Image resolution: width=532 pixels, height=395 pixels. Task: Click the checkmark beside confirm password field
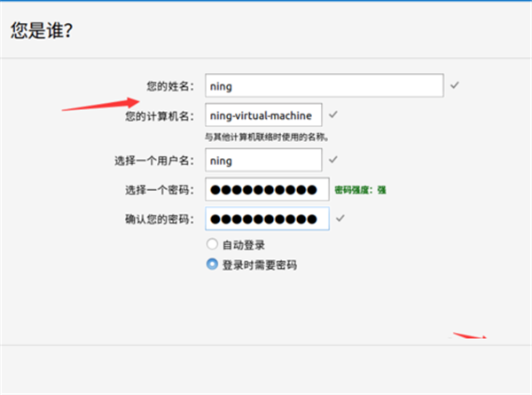click(x=340, y=218)
